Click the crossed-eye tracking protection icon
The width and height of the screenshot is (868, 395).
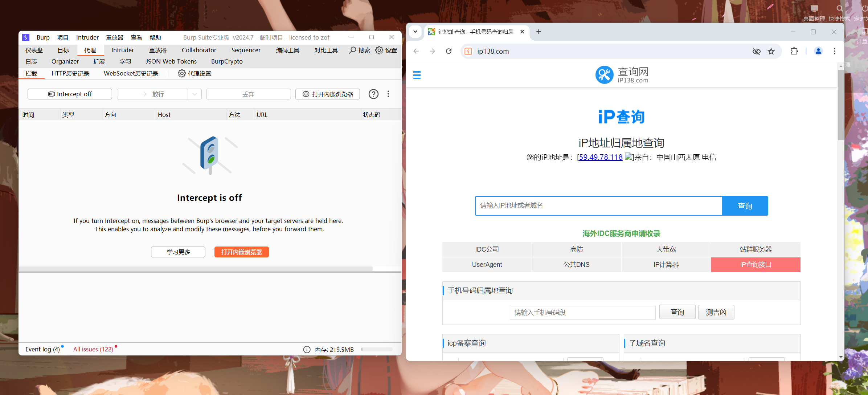pos(756,51)
